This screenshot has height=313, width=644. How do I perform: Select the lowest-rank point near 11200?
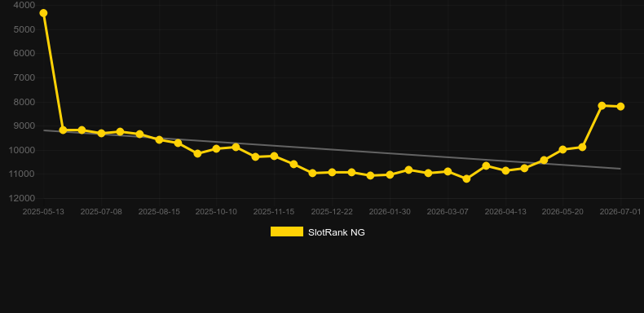coord(466,179)
